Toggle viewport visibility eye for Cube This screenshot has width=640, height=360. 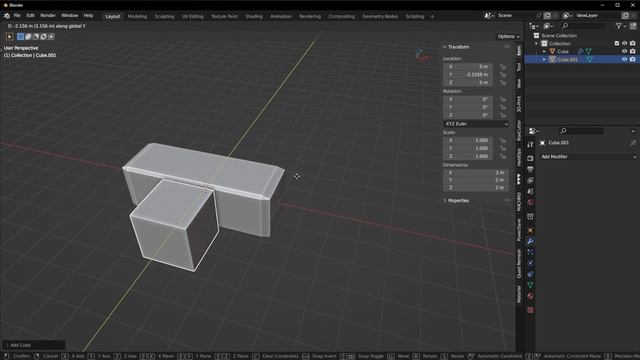point(624,51)
